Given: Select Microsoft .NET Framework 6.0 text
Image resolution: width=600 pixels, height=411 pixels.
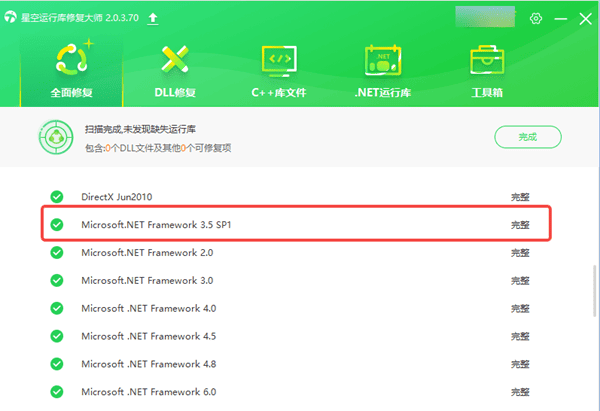Looking at the screenshot, I should point(149,392).
